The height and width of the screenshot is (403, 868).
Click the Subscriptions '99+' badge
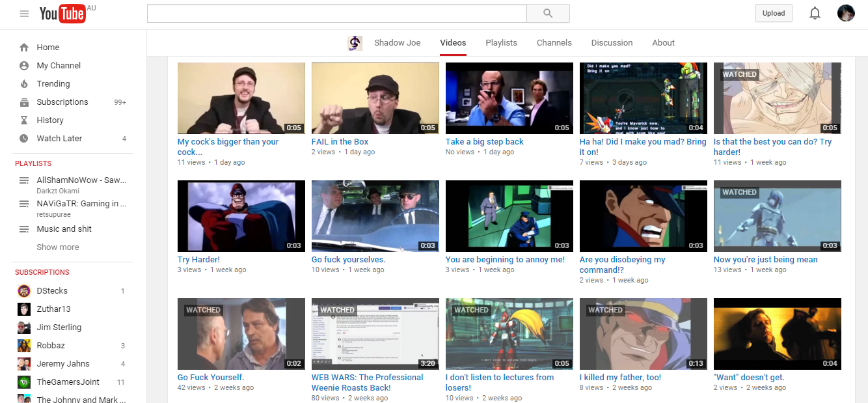click(120, 102)
